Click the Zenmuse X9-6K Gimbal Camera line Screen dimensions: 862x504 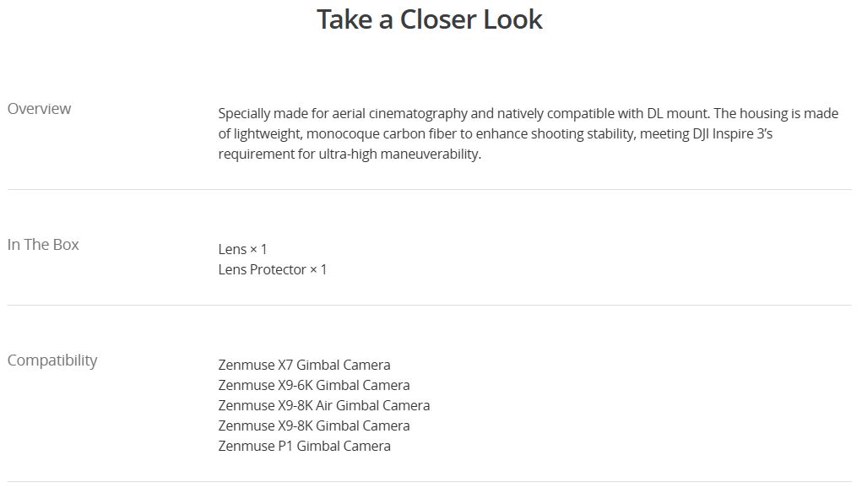(x=313, y=385)
